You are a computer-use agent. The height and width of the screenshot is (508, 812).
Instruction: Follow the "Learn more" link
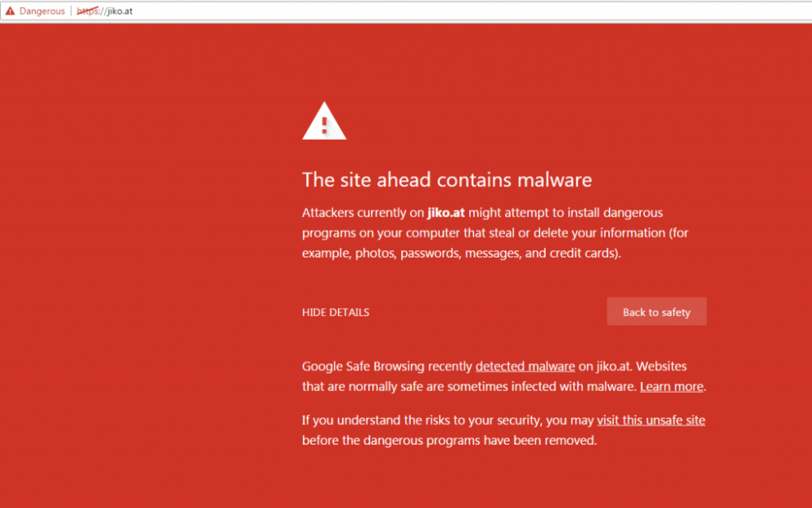pos(672,387)
